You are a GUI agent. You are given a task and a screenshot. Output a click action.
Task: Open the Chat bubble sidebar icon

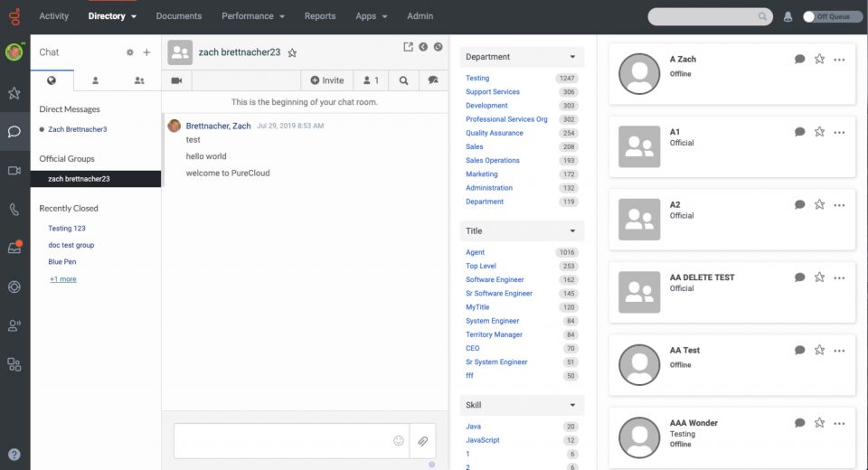14,131
